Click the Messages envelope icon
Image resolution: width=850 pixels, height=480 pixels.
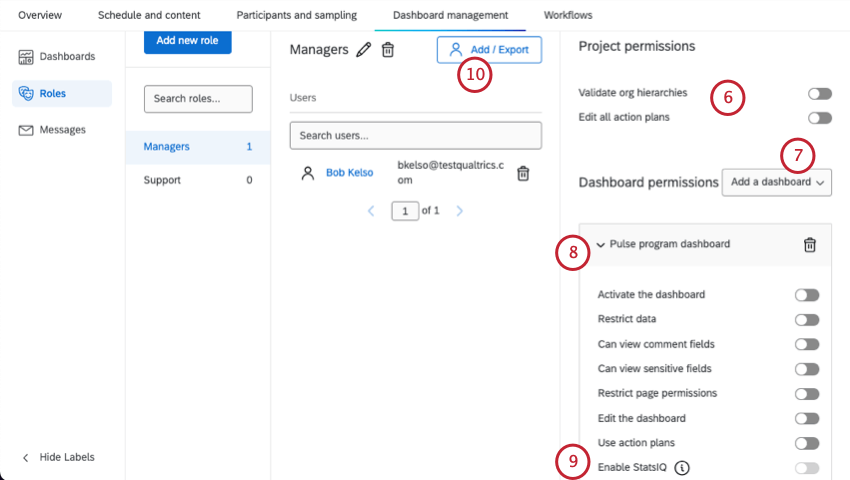click(x=25, y=130)
